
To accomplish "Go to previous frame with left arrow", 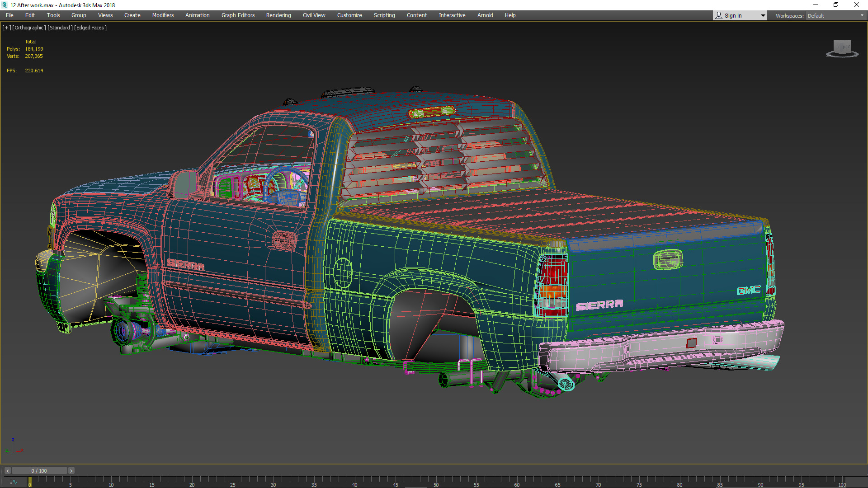I will pos(7,471).
